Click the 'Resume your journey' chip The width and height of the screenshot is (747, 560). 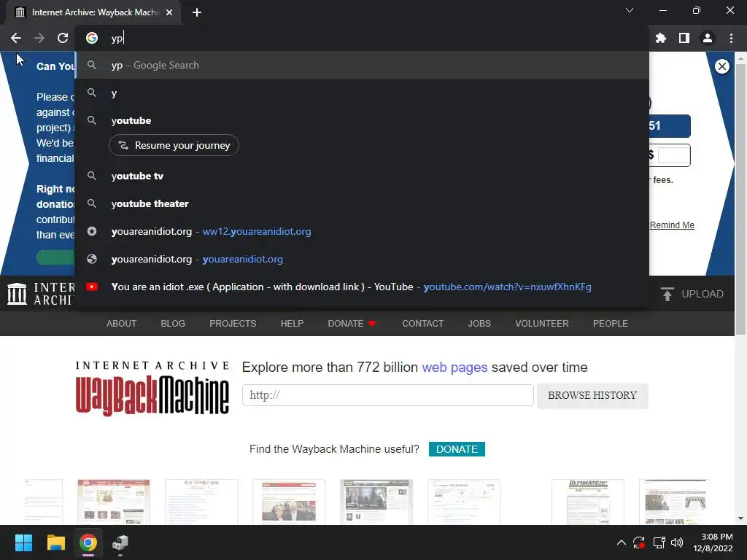(174, 145)
